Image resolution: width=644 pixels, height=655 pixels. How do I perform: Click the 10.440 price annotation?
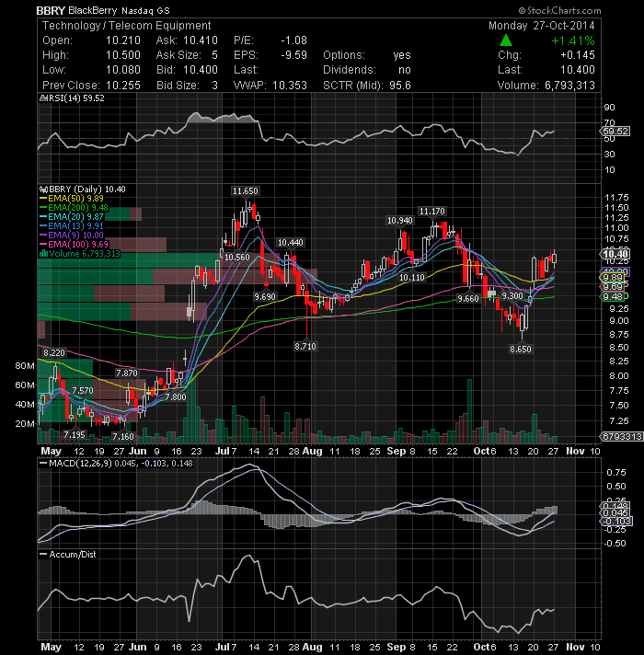click(x=291, y=242)
